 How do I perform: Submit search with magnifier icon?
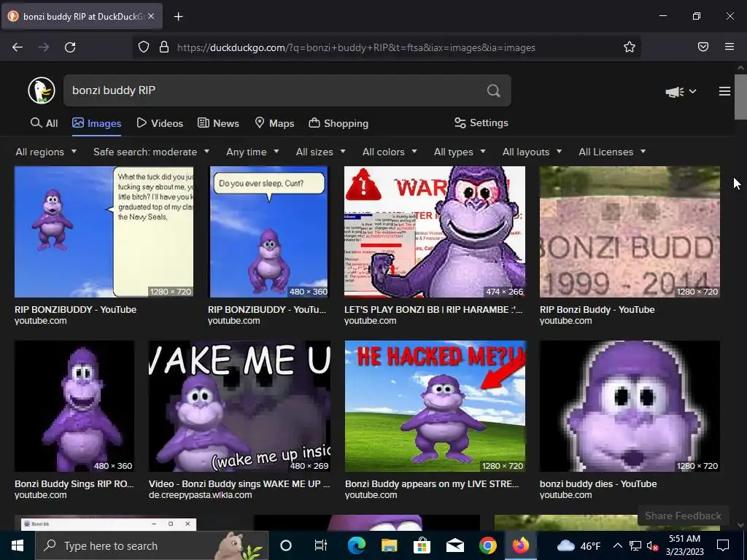pos(494,90)
